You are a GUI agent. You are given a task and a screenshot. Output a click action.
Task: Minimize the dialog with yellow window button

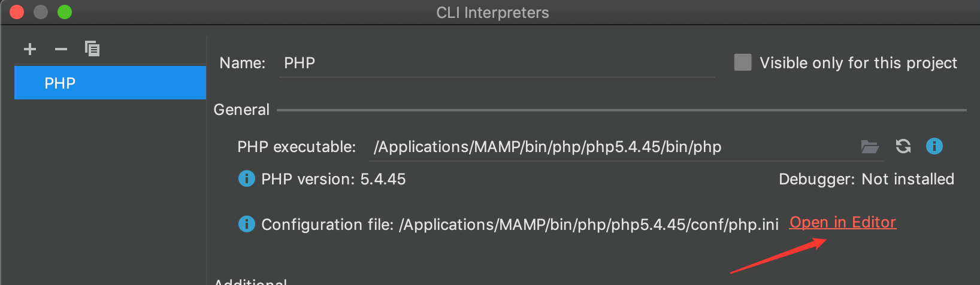click(41, 12)
